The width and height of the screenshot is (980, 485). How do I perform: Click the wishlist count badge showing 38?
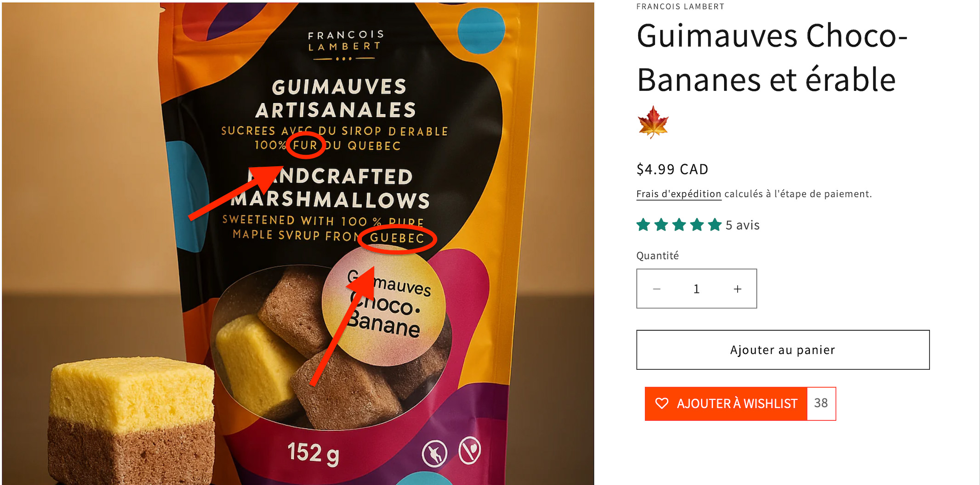point(821,403)
